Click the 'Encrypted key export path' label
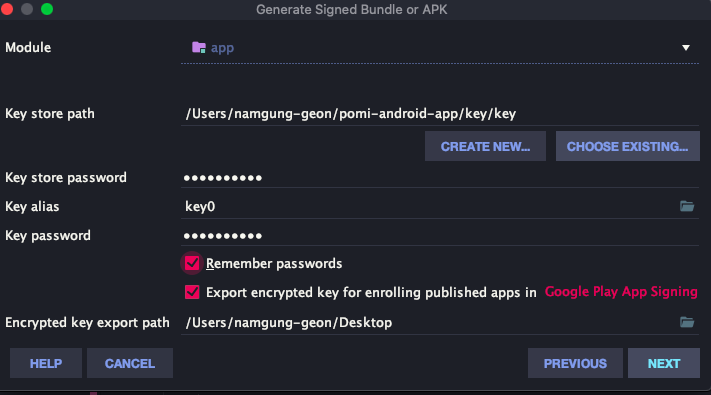Viewport: 711px width, 395px height. coord(87,322)
